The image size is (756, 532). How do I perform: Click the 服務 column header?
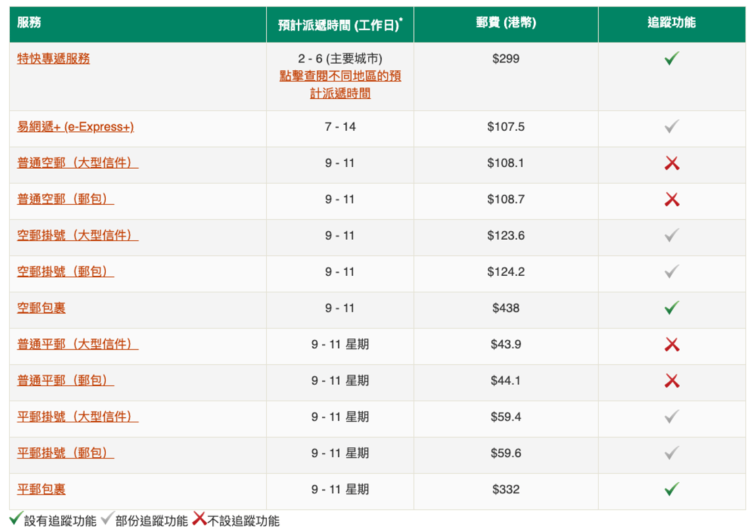click(30, 23)
